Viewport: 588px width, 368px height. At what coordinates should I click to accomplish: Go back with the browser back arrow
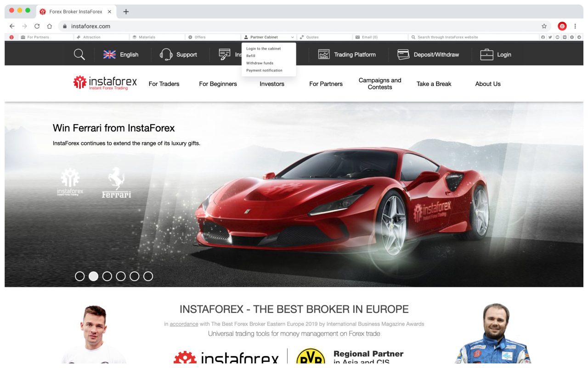point(12,26)
